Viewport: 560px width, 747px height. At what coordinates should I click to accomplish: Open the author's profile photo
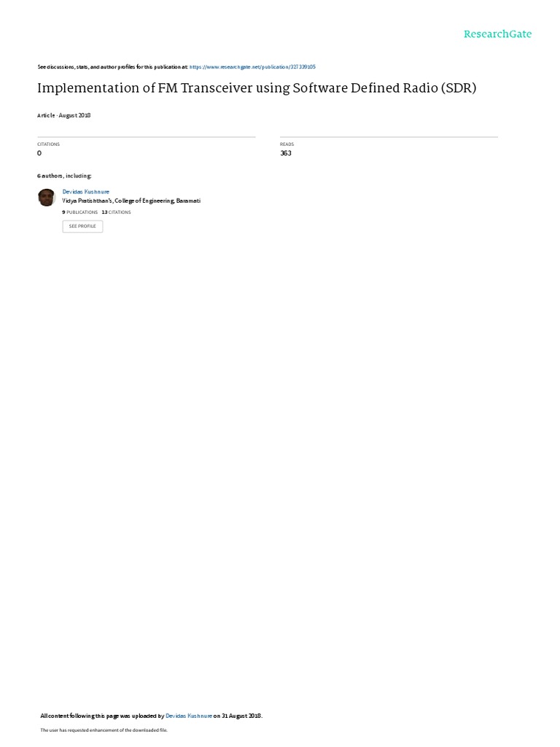[x=47, y=197]
